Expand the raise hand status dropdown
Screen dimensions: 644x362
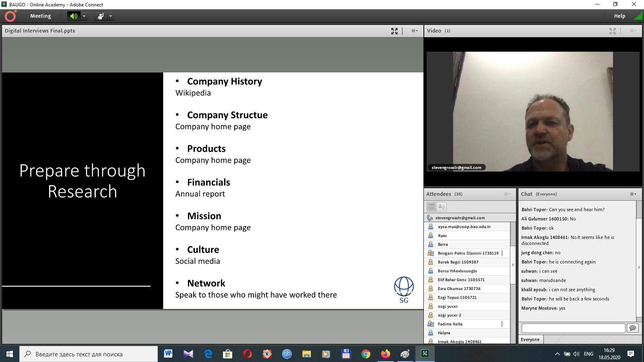tap(111, 16)
